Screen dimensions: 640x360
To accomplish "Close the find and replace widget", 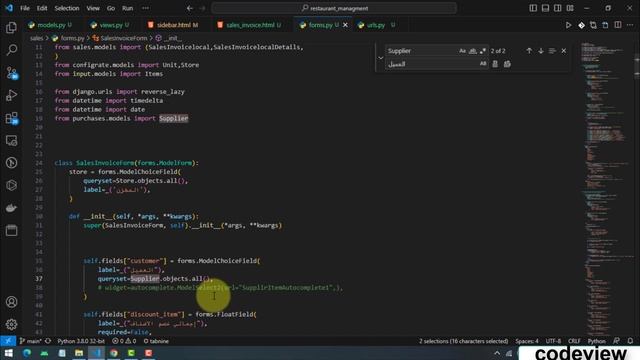I will (564, 51).
